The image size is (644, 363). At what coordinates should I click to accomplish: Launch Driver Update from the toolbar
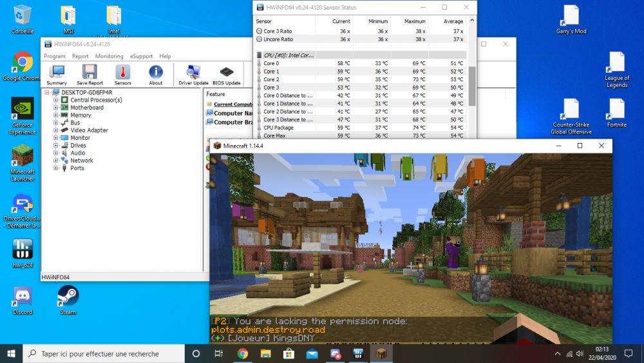click(193, 74)
